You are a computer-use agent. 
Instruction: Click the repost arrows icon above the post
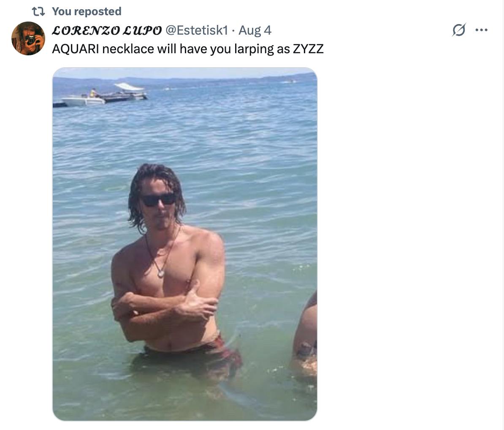[x=38, y=11]
